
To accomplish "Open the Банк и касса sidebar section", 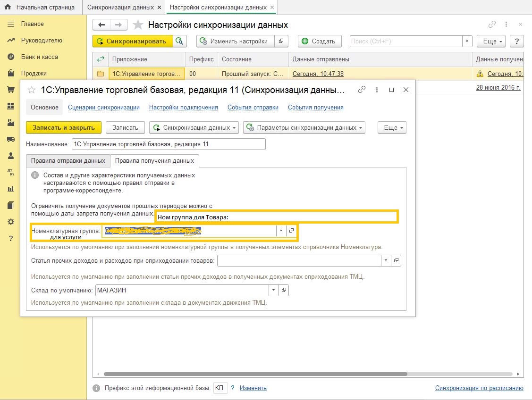I will tap(39, 57).
